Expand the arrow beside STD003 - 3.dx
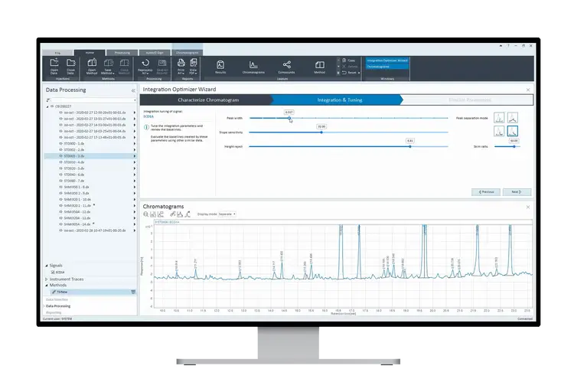The width and height of the screenshot is (574, 392). 135,155
